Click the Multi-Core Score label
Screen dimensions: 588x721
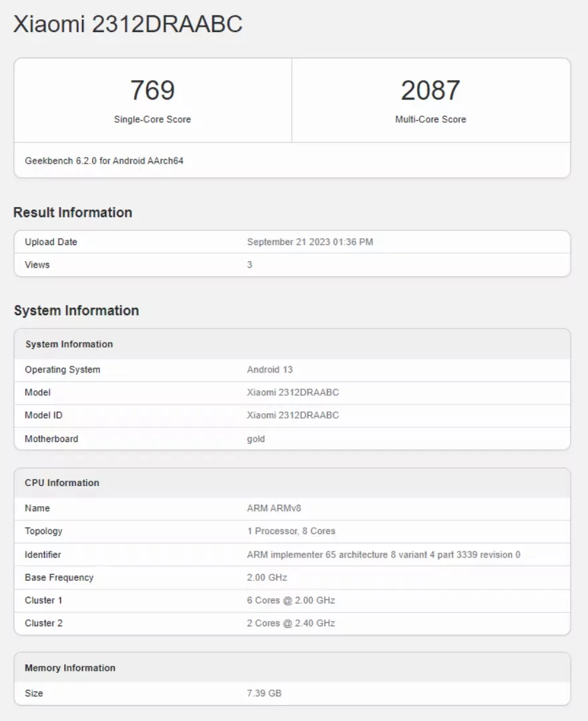click(430, 119)
